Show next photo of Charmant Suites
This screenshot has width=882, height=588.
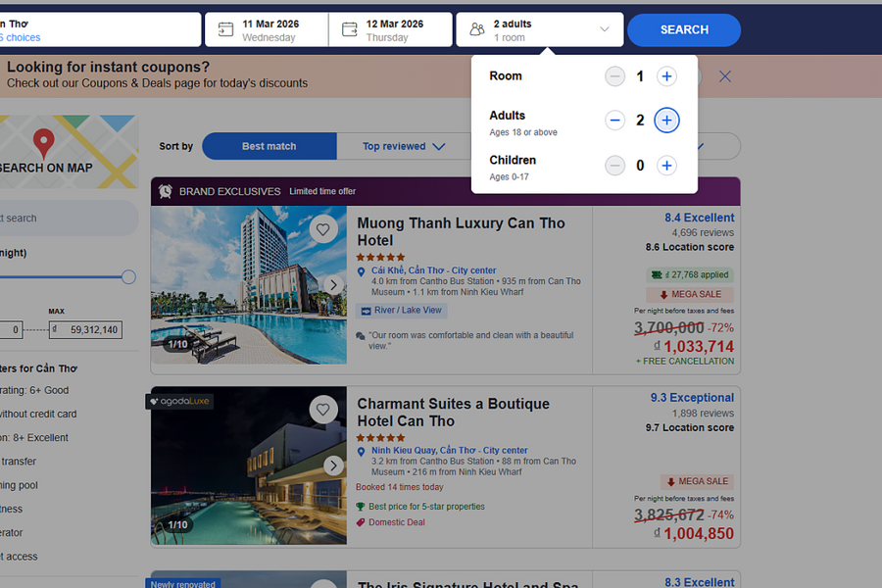pyautogui.click(x=333, y=465)
